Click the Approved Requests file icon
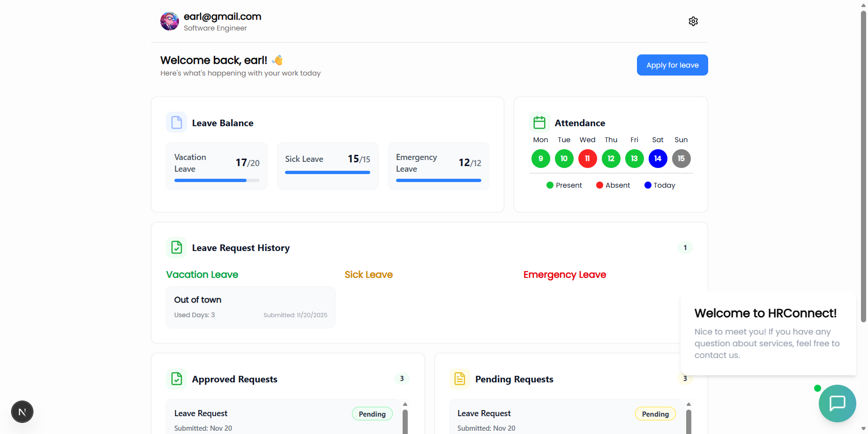Screen dimensions: 868x434 177,379
